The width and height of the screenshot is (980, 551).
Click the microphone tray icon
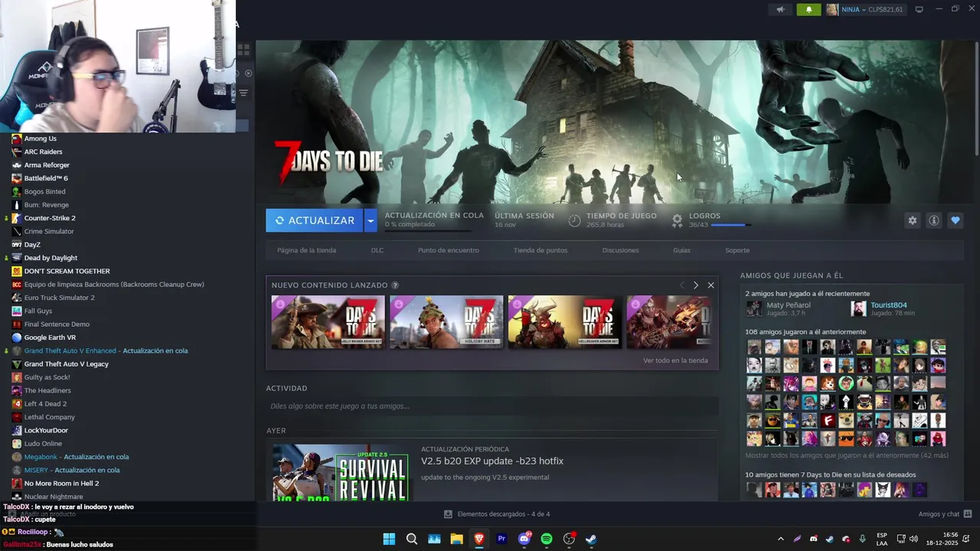(x=862, y=539)
